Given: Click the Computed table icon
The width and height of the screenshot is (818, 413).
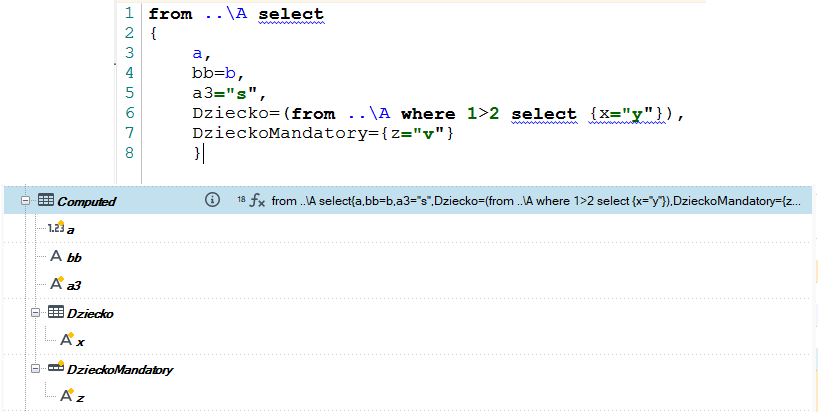Looking at the screenshot, I should point(46,200).
